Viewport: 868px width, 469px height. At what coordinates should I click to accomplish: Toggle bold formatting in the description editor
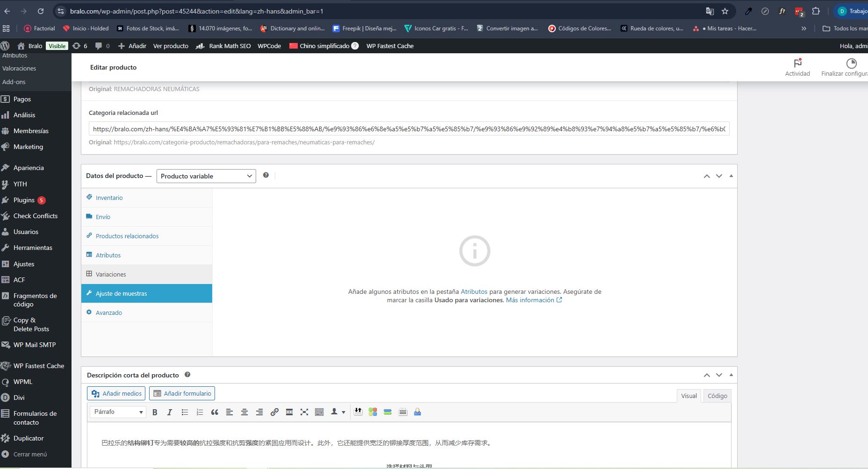click(155, 412)
